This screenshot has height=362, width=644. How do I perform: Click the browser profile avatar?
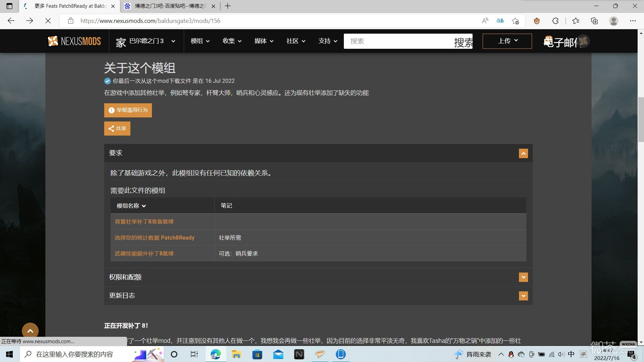coord(614,21)
